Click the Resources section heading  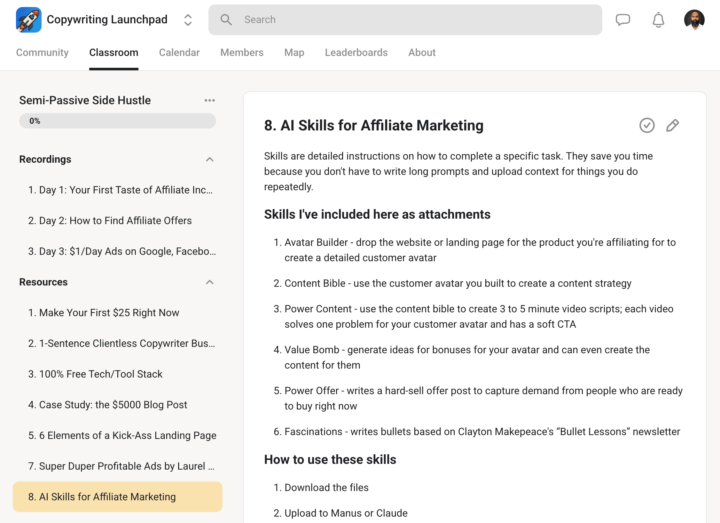[x=43, y=282]
